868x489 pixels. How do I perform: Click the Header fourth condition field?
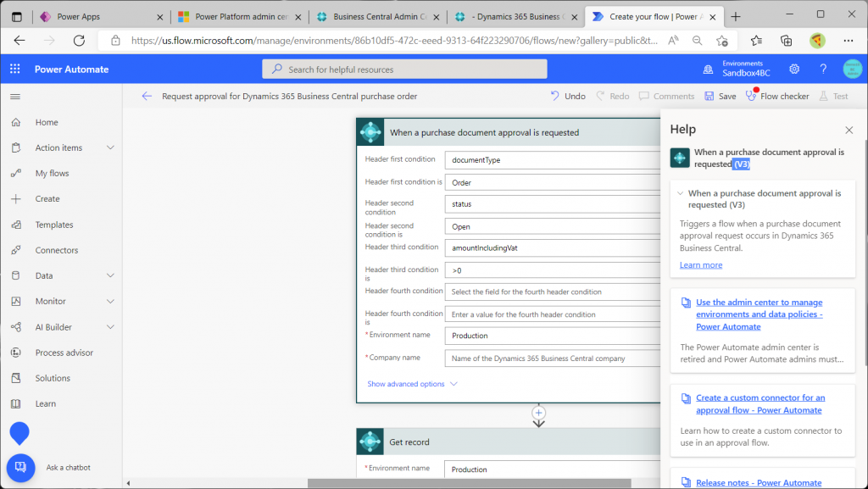pyautogui.click(x=553, y=292)
